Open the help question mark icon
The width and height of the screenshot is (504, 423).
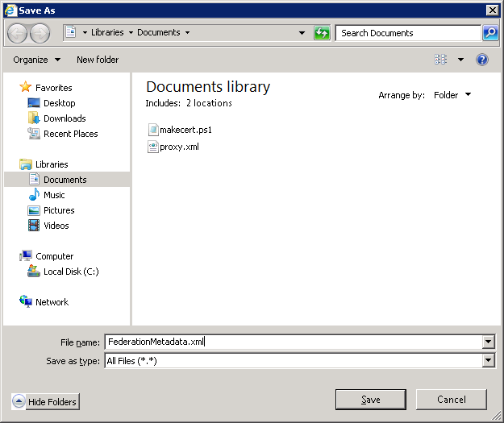(482, 60)
